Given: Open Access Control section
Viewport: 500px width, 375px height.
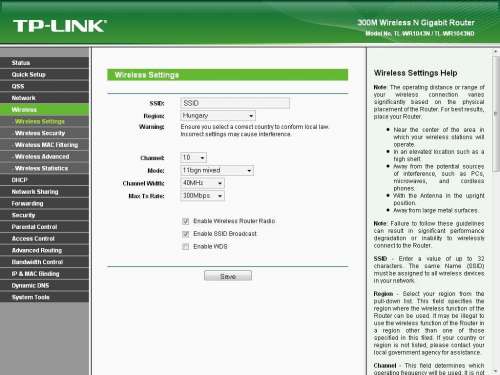Looking at the screenshot, I should 44,238.
